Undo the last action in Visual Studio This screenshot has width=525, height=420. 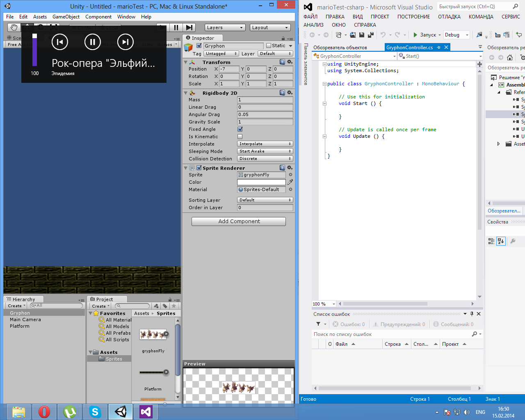point(383,35)
